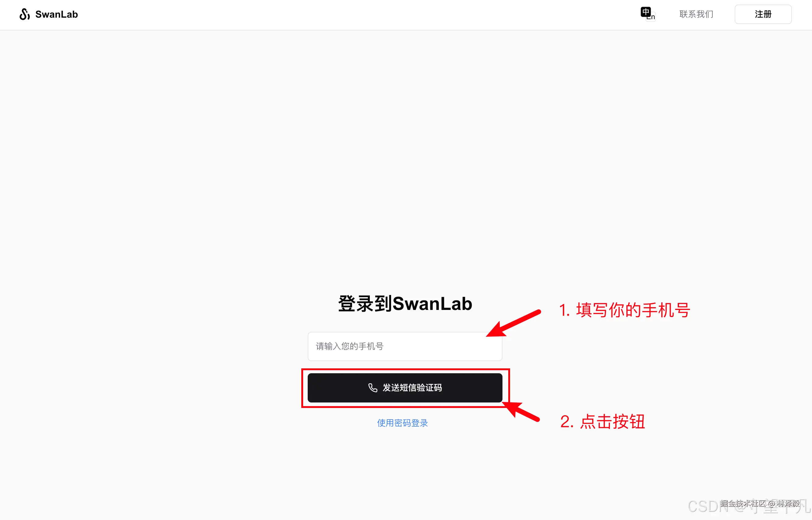Click the red annotation 1. 填写你的手机号

coord(624,310)
